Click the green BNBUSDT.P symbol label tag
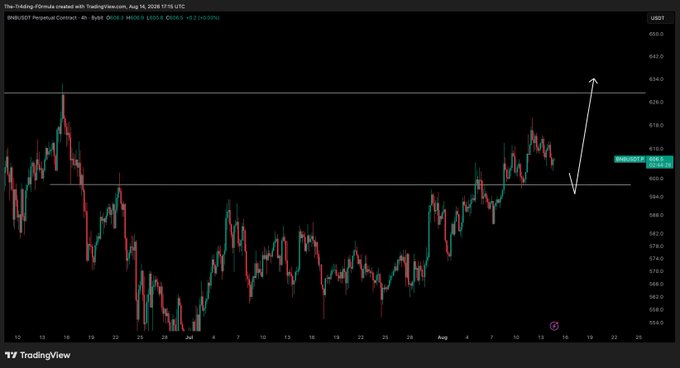The height and width of the screenshot is (368, 680). click(x=630, y=159)
